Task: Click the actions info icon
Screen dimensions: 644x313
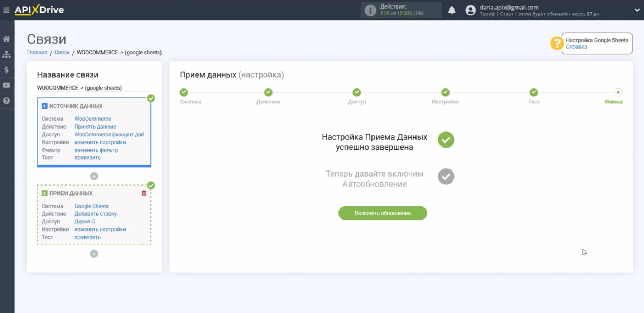Action: tap(370, 10)
